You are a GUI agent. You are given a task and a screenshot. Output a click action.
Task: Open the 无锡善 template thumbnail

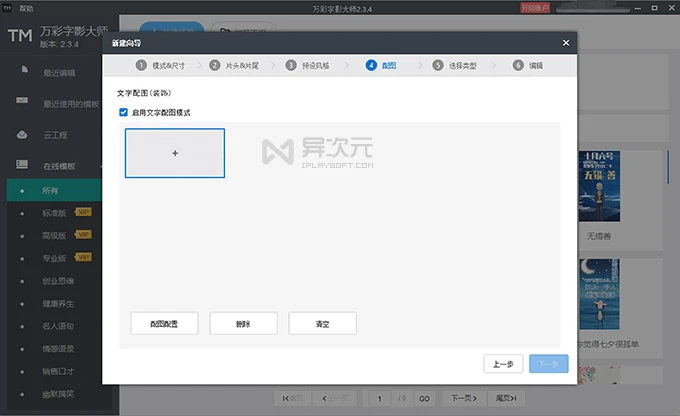click(599, 186)
